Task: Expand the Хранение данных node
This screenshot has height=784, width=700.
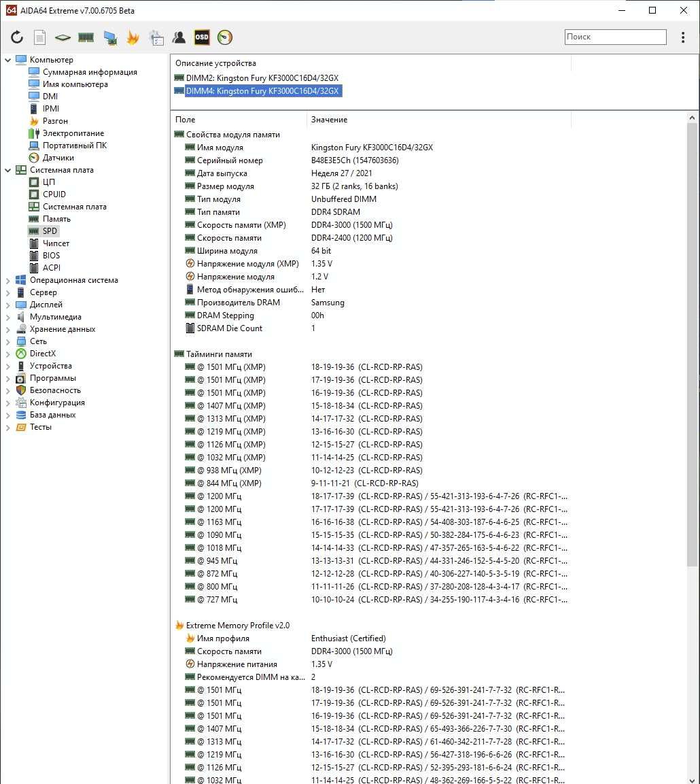Action: (7, 330)
